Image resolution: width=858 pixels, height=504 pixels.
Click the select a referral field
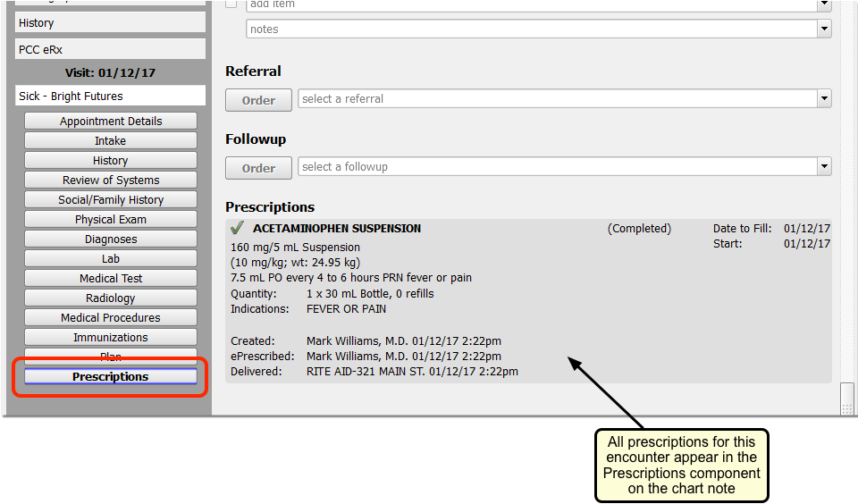pyautogui.click(x=558, y=99)
